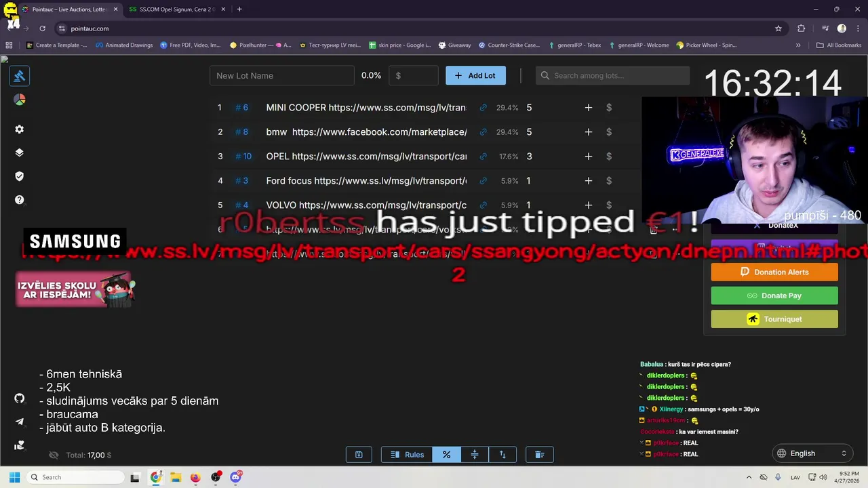Open link icon of VOLVO lot
The width and height of the screenshot is (868, 488).
[x=483, y=205]
